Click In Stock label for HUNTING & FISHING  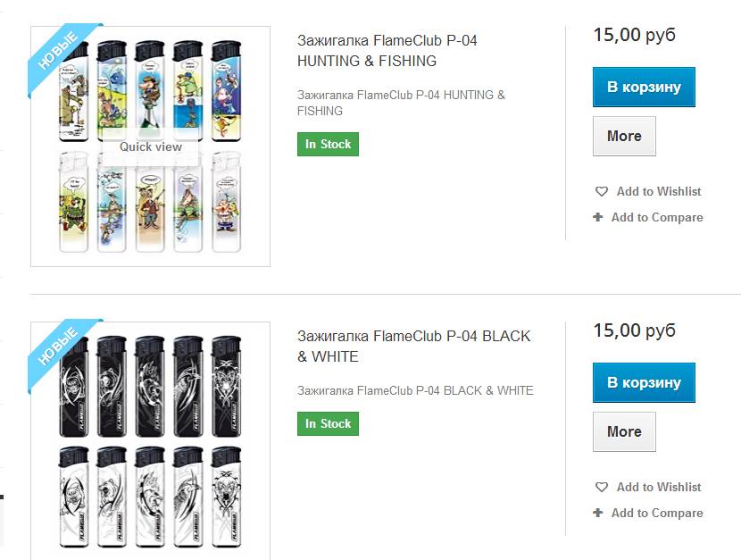328,144
